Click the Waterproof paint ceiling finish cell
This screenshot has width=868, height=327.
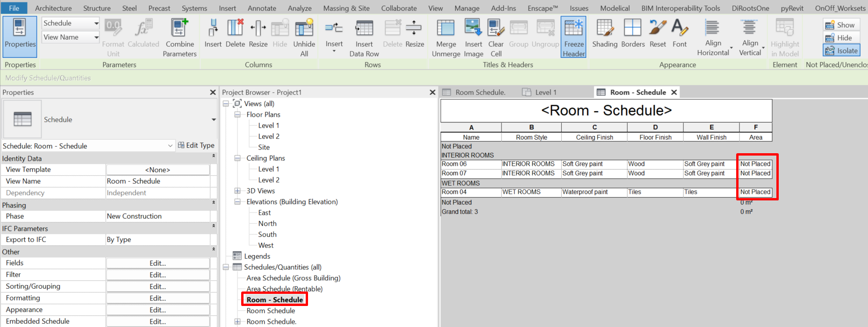point(594,192)
